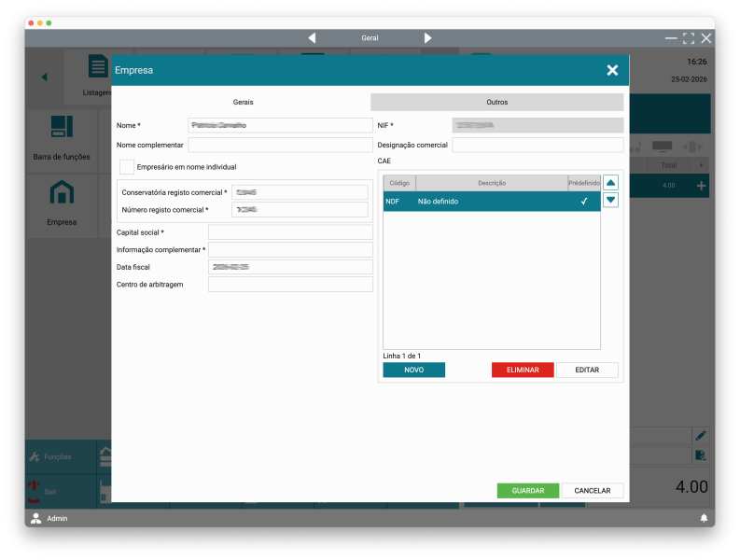Go to next screen with right arrow
Image resolution: width=740 pixels, height=560 pixels.
428,38
